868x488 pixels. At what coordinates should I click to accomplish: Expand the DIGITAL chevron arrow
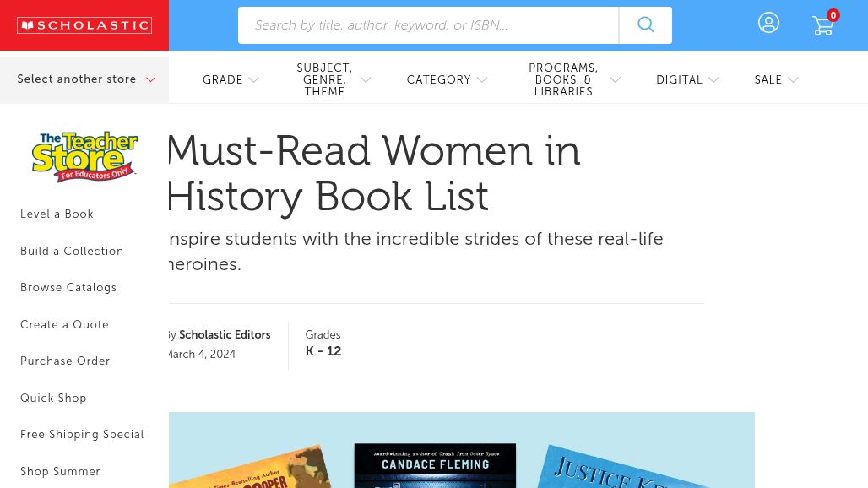(713, 79)
